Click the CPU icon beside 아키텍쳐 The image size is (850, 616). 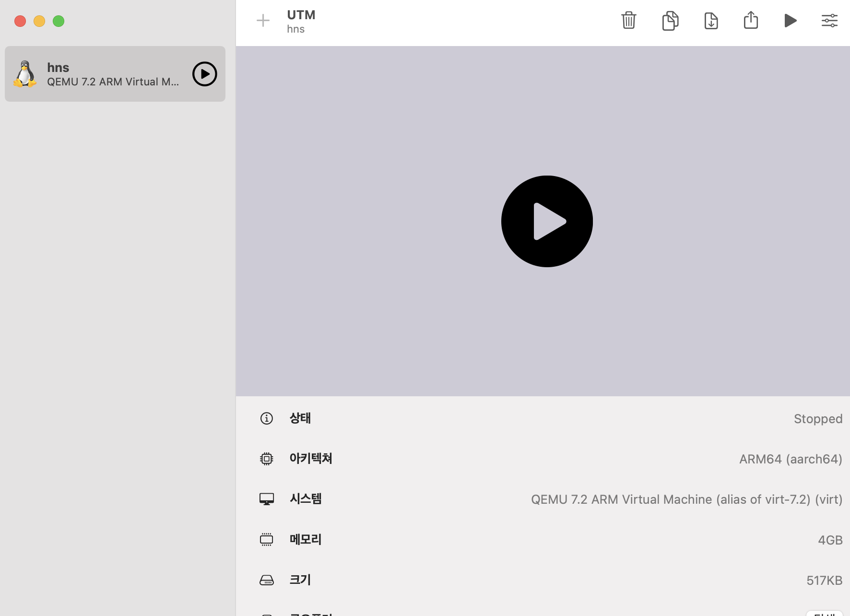pyautogui.click(x=267, y=459)
